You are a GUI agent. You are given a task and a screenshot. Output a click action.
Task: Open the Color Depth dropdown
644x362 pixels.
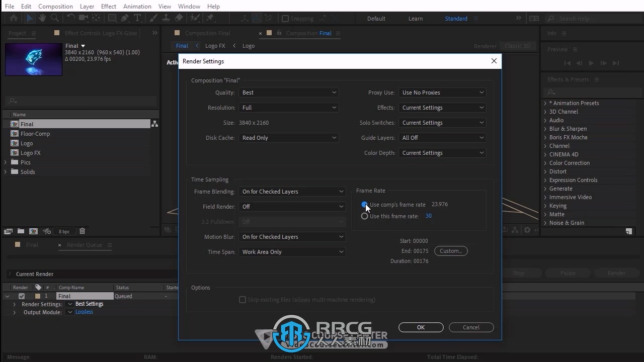point(443,153)
